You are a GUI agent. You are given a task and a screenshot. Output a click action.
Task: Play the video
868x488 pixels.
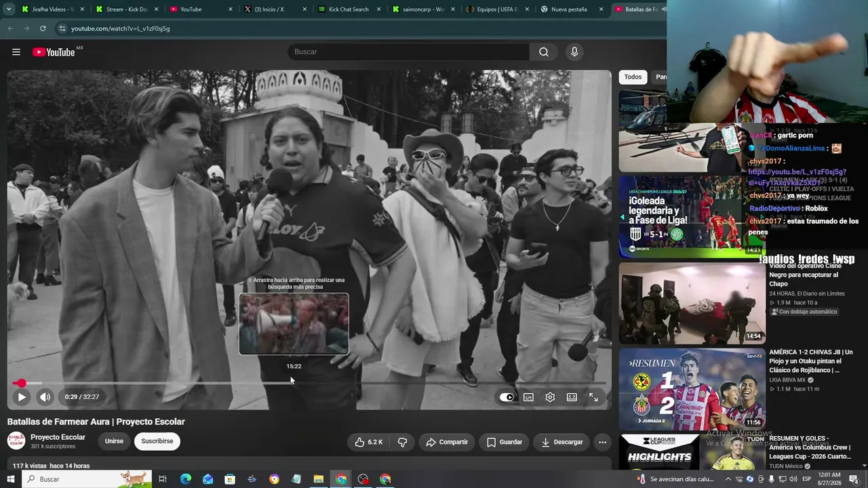(22, 397)
